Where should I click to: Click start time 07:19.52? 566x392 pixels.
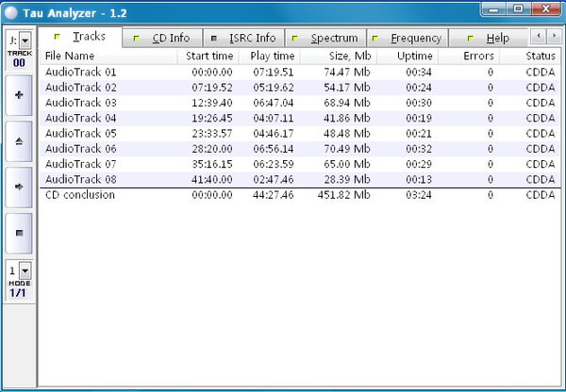212,88
